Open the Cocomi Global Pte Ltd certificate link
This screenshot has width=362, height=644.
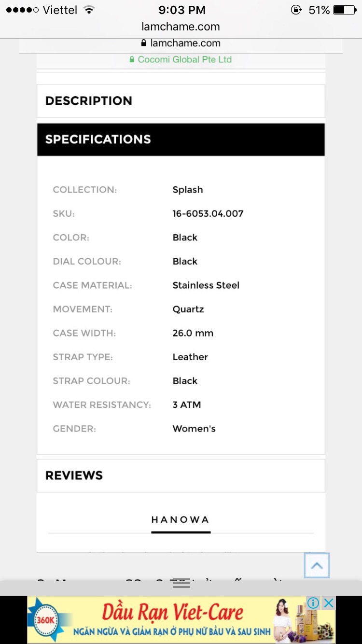(184, 59)
